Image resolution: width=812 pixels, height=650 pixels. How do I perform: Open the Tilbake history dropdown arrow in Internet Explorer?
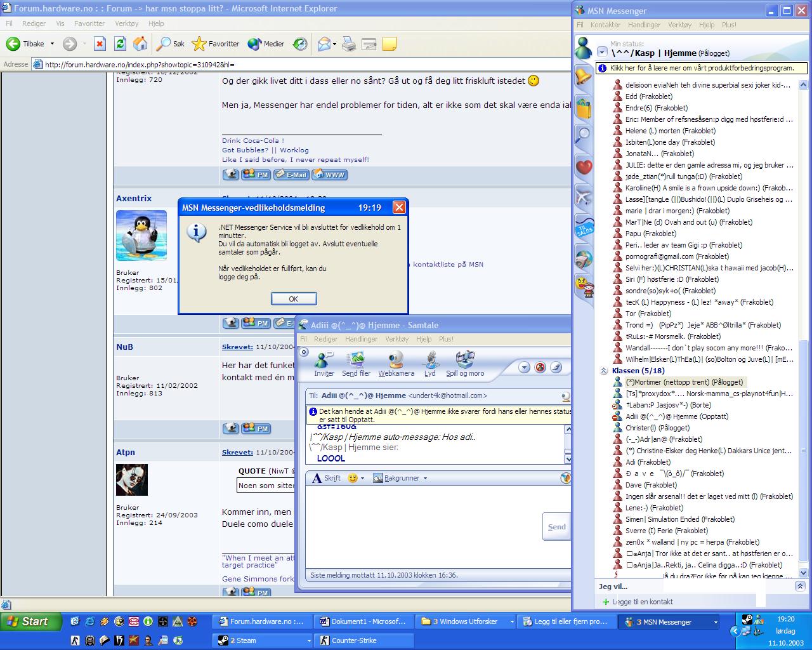click(52, 44)
